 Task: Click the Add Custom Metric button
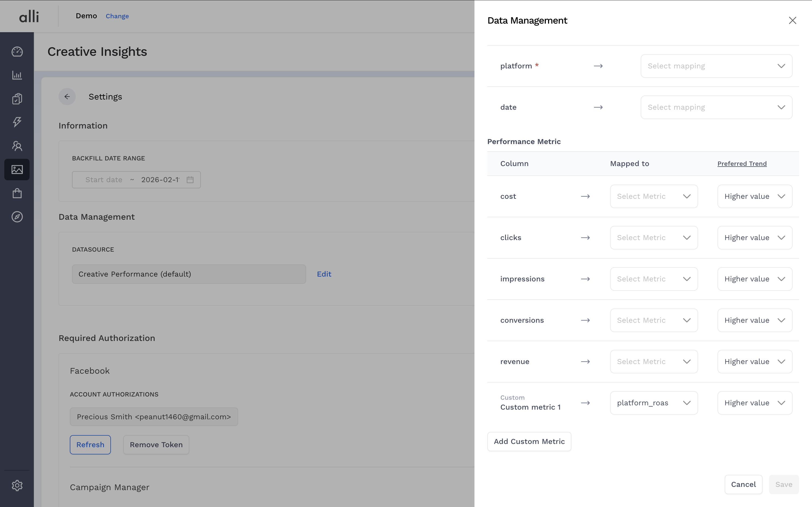[529, 442]
